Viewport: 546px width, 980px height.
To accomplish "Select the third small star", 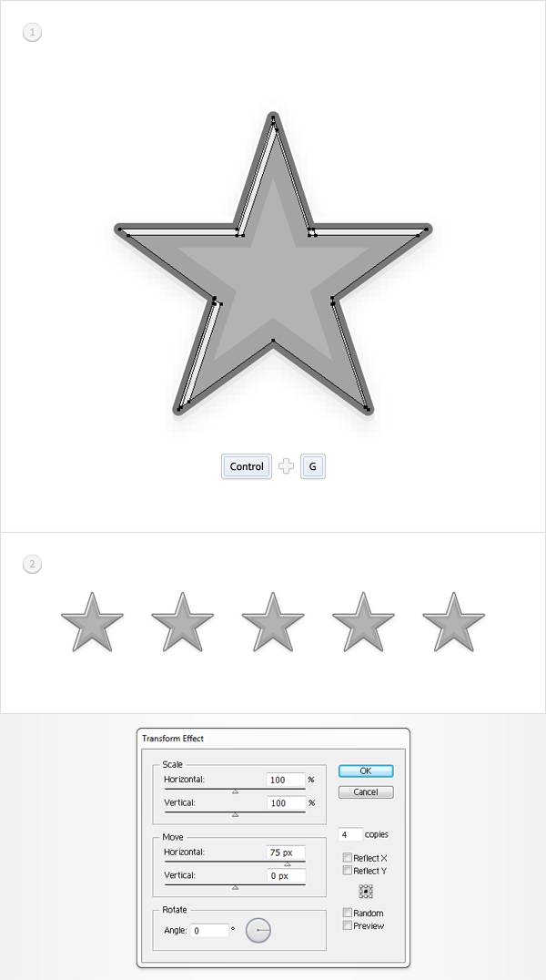I will 273,622.
